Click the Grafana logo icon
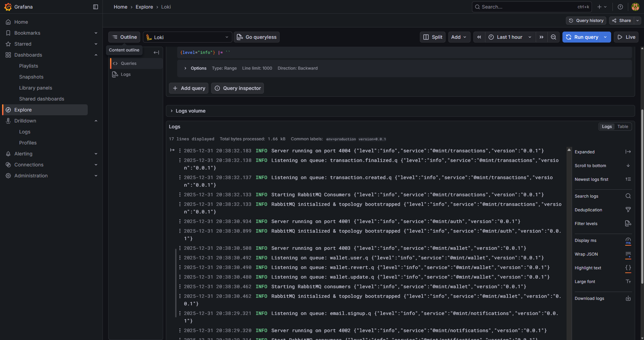Image resolution: width=644 pixels, height=340 pixels. (8, 7)
